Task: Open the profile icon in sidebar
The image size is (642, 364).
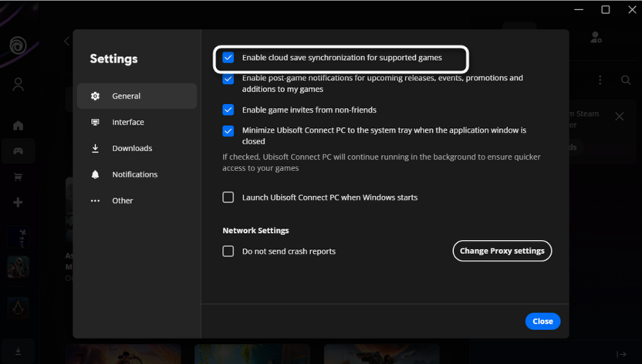Action: coord(18,85)
